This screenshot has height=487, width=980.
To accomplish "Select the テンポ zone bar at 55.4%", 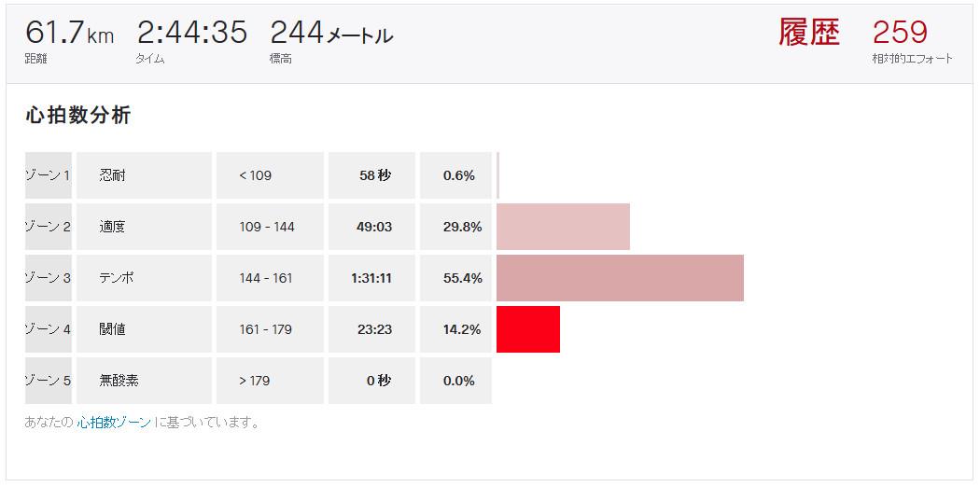I will tap(620, 278).
